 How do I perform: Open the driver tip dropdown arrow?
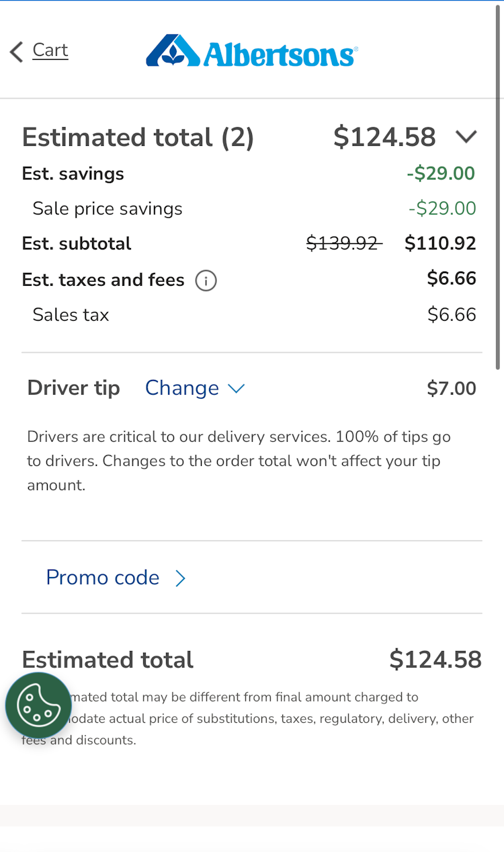pyautogui.click(x=236, y=388)
